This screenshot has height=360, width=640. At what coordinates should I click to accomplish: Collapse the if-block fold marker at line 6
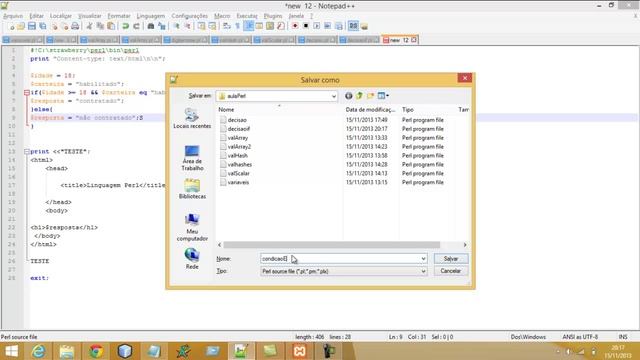(x=27, y=93)
